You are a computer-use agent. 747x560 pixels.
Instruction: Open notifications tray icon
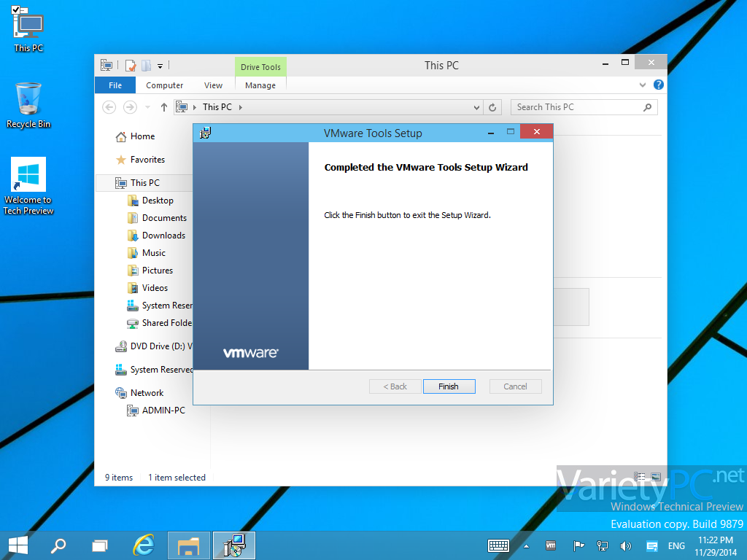tap(651, 545)
